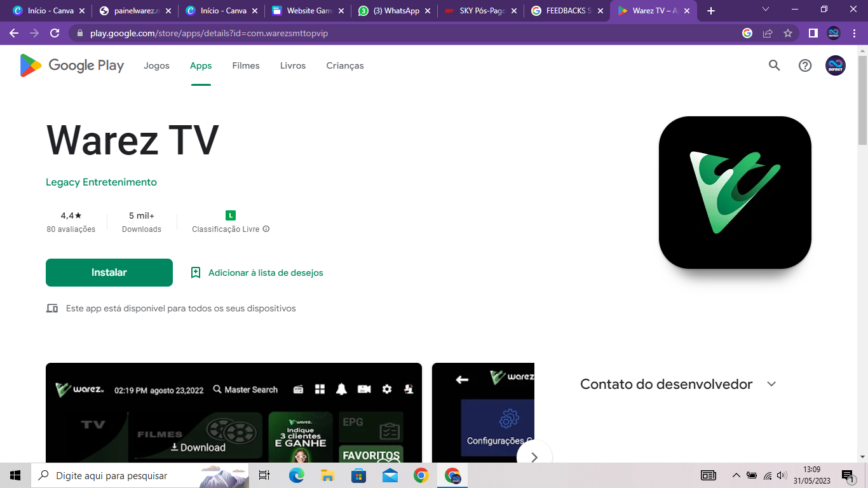Open the second screenshot showing Configurações
This screenshot has height=488, width=868.
pos(483,412)
